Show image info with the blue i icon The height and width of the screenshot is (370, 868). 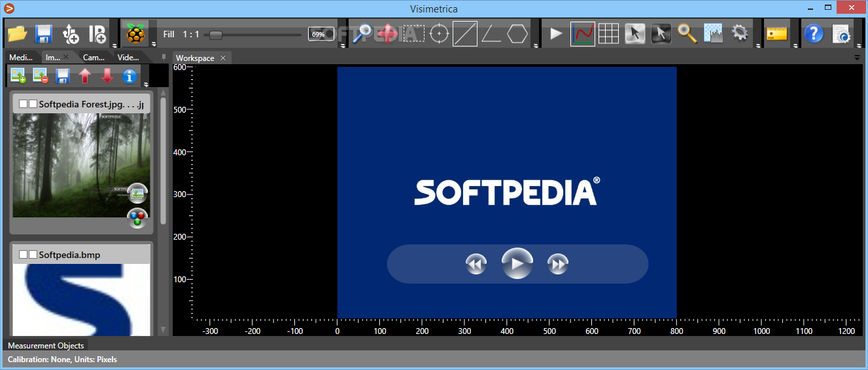pos(130,76)
